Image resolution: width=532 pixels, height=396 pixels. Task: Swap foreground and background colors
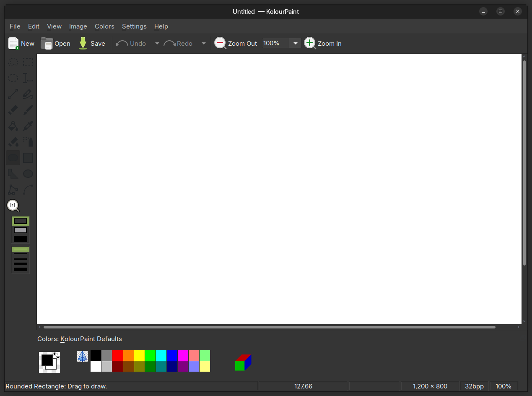pyautogui.click(x=57, y=355)
